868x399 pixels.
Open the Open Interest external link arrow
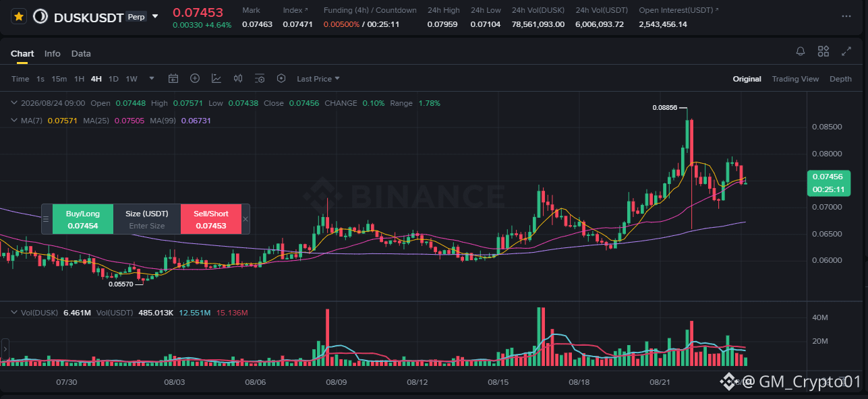716,10
